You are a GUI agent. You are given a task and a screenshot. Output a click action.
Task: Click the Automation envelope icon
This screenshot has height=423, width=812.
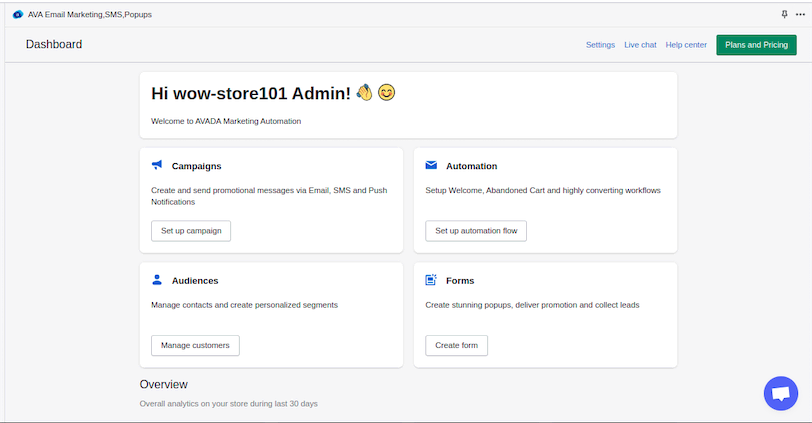coord(431,165)
